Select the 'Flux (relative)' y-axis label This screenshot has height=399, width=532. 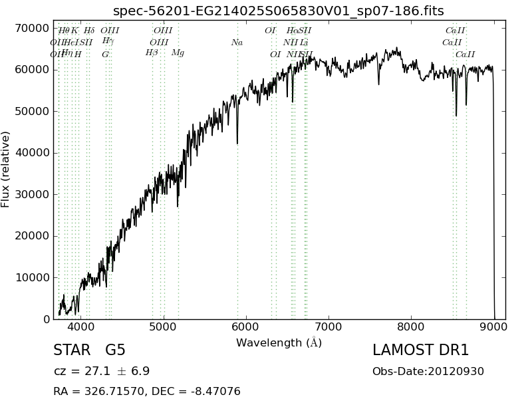tap(5, 170)
